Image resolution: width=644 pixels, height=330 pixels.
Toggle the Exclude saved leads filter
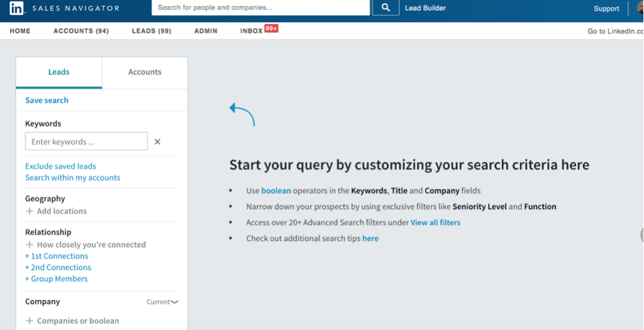(60, 166)
